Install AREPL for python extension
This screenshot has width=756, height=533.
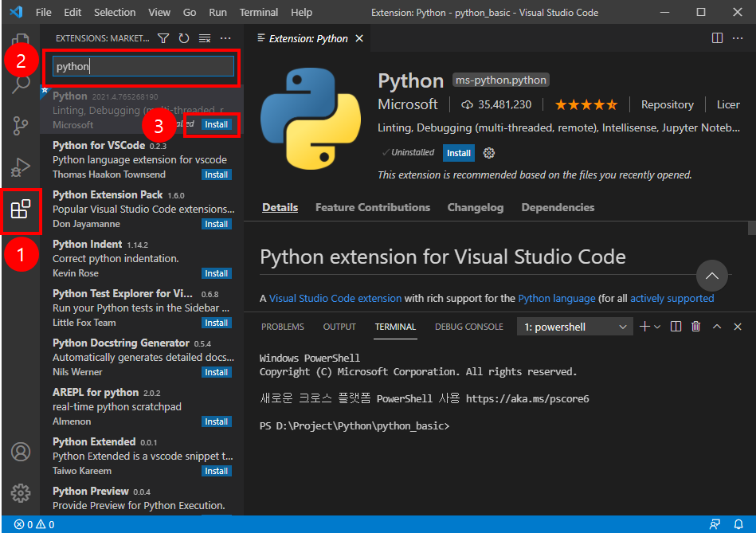point(216,421)
